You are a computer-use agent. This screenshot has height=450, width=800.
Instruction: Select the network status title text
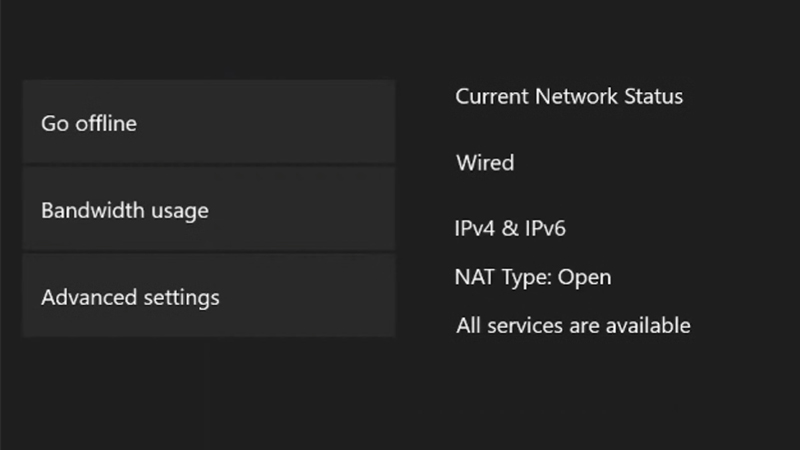[x=569, y=97]
